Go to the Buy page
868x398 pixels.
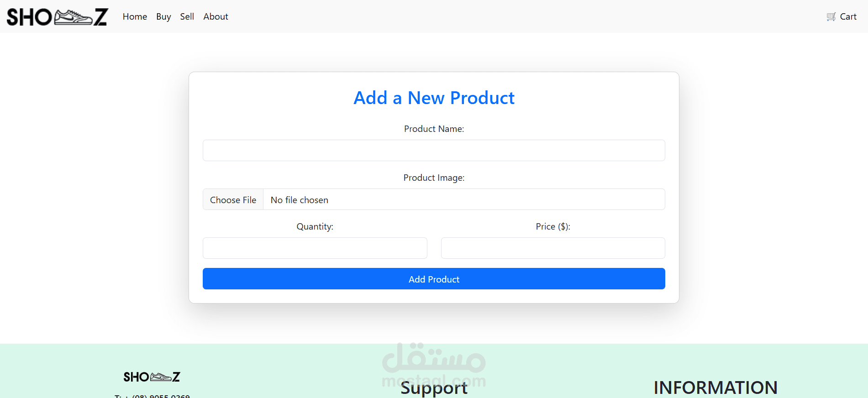pyautogui.click(x=163, y=16)
